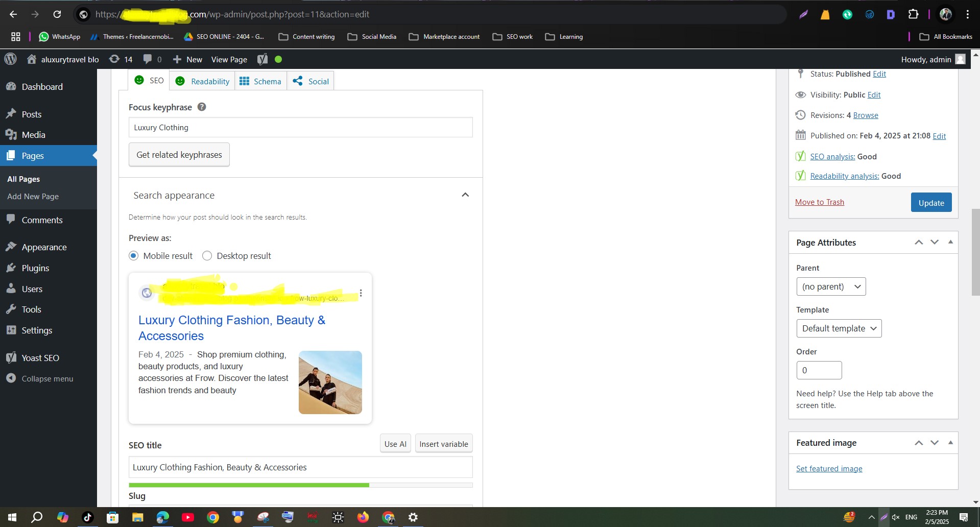The width and height of the screenshot is (980, 527).
Task: Open Windows Search from taskbar
Action: pos(37,517)
